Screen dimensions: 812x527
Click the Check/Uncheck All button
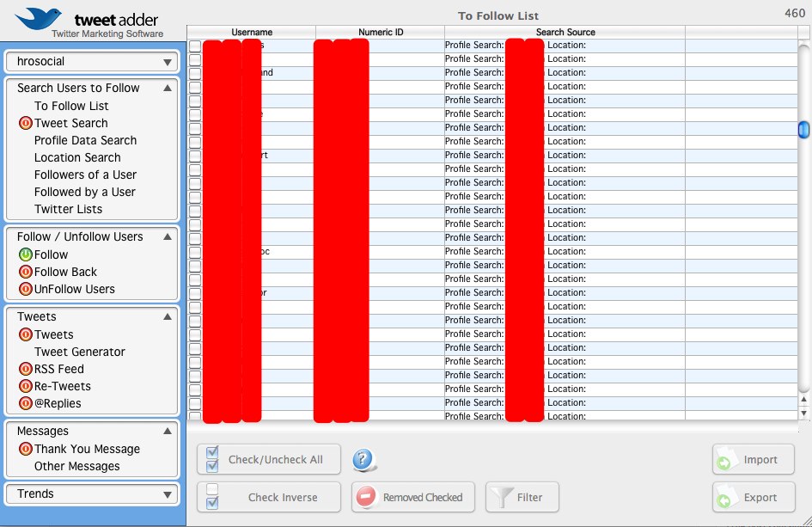tap(269, 459)
